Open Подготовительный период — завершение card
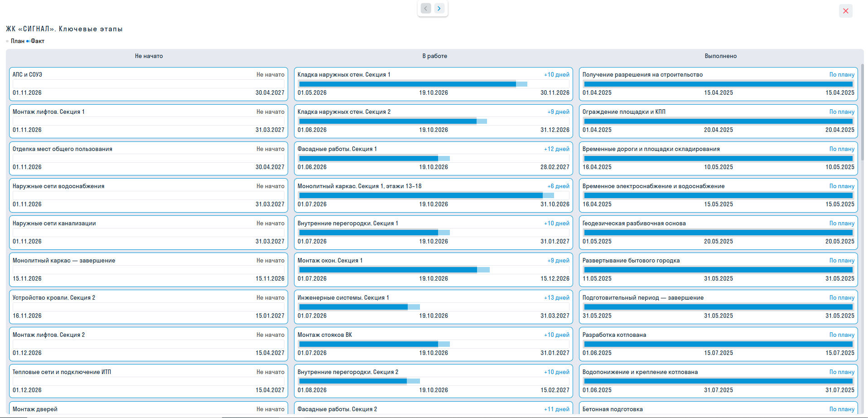This screenshot has height=418, width=868. (719, 307)
